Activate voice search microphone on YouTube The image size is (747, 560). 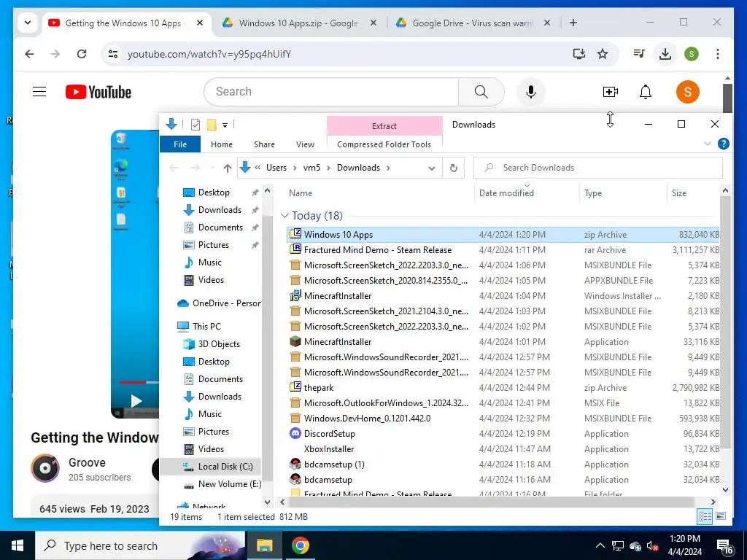coord(531,91)
